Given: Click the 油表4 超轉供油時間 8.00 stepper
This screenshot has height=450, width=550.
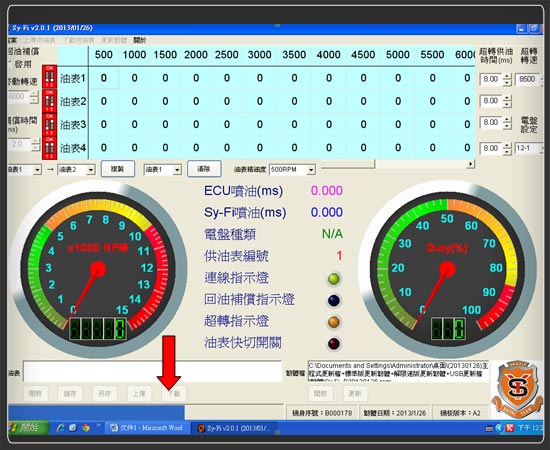Looking at the screenshot, I should click(507, 148).
